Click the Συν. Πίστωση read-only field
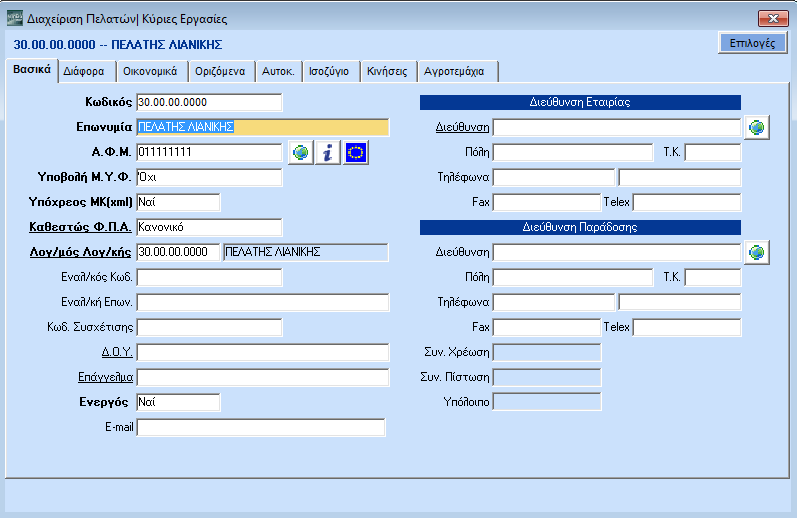797x518 pixels. coord(547,377)
